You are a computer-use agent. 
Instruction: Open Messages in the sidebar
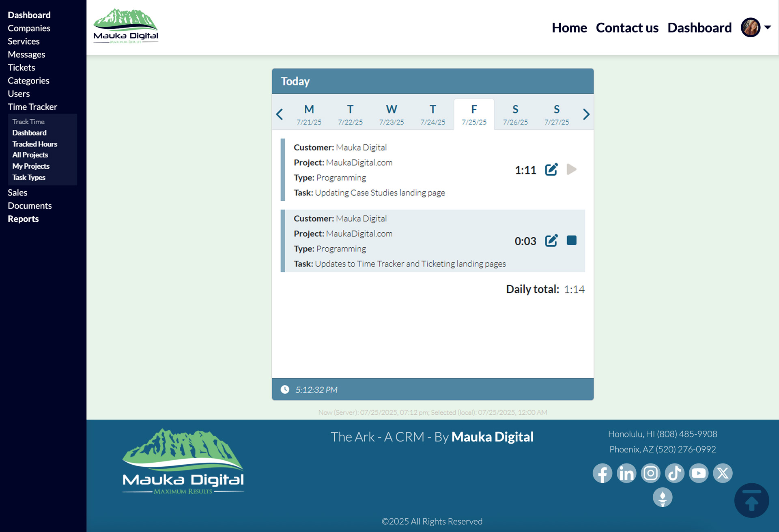click(26, 54)
